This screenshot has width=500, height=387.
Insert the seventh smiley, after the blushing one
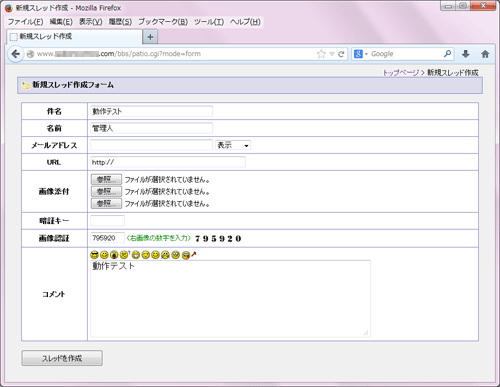(155, 255)
